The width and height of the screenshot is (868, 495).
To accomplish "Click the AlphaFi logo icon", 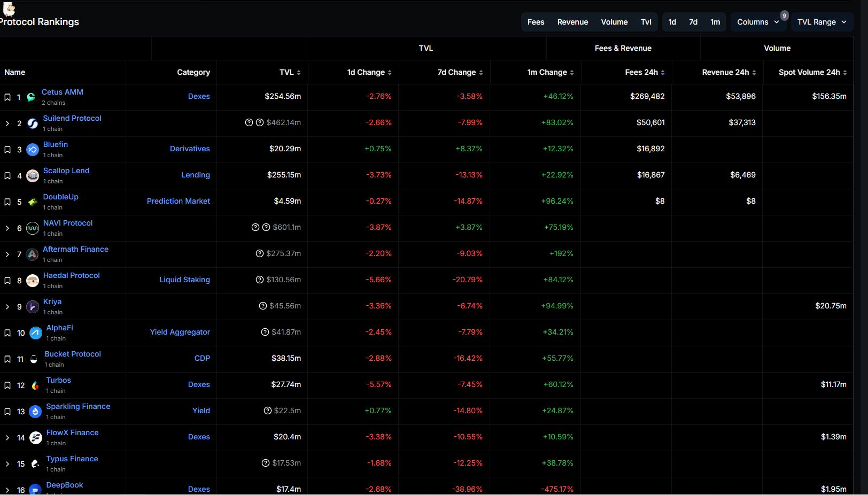I will pos(35,332).
